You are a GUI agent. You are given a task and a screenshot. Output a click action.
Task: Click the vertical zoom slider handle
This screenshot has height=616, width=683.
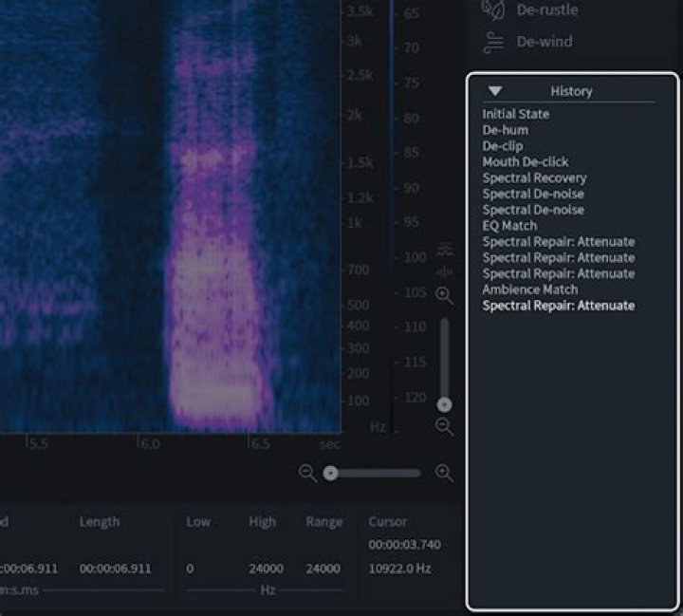point(444,404)
